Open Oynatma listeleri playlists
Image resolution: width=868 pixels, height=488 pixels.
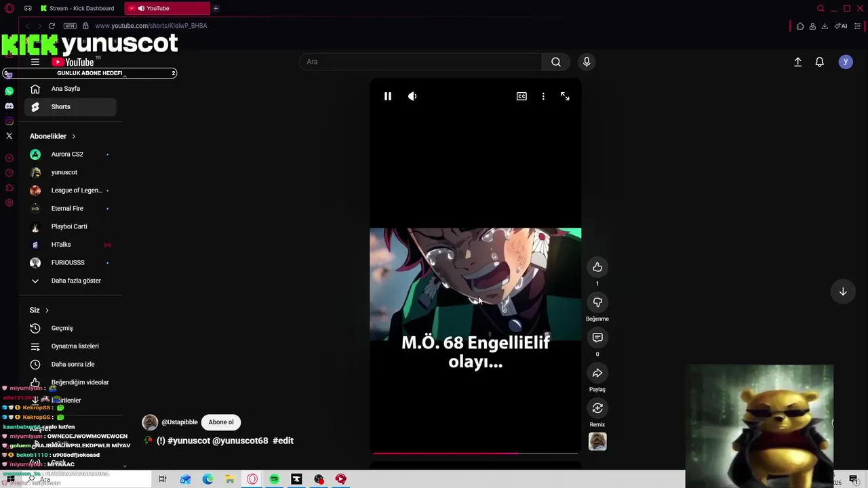(71, 346)
